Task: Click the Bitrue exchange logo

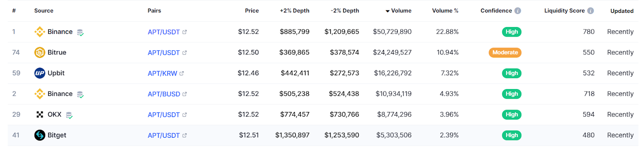Action: [39, 52]
